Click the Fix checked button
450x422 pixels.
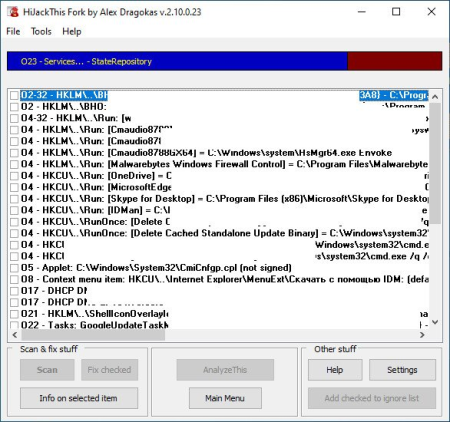pos(109,370)
